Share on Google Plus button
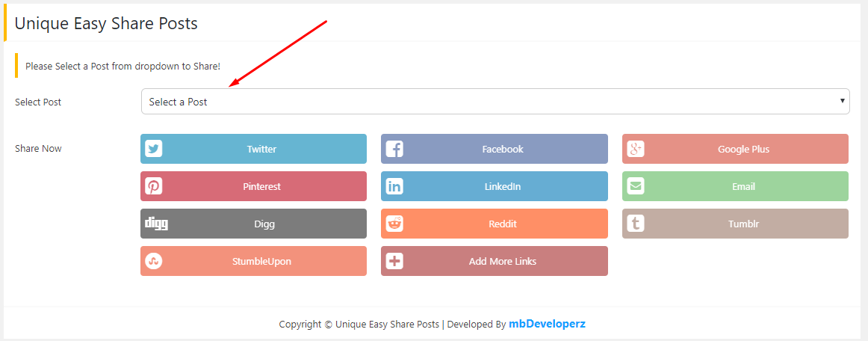 (x=743, y=149)
